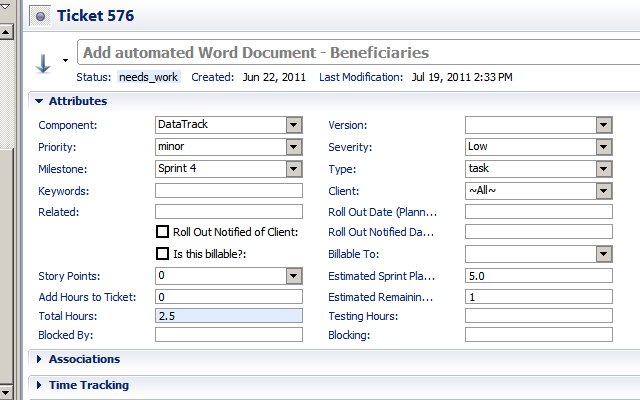Image resolution: width=640 pixels, height=400 pixels.
Task: Click the ticket summary title field
Action: 359,52
